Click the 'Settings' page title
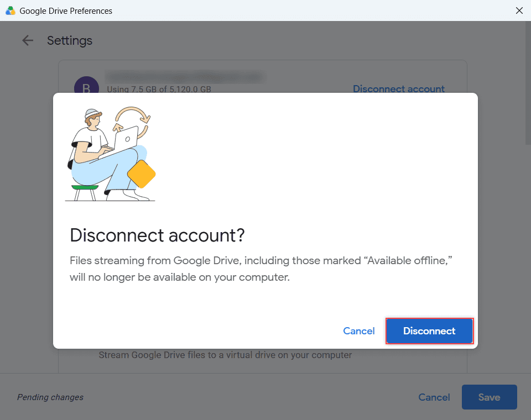 point(70,40)
